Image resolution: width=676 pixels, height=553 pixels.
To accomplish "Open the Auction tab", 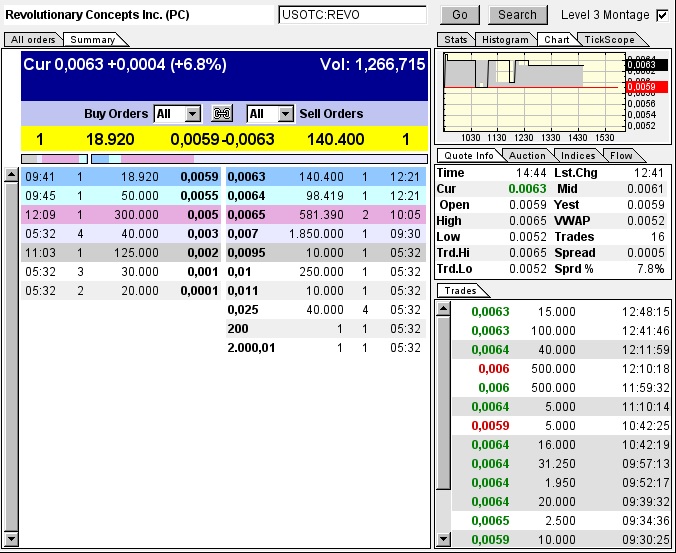I will [x=527, y=156].
